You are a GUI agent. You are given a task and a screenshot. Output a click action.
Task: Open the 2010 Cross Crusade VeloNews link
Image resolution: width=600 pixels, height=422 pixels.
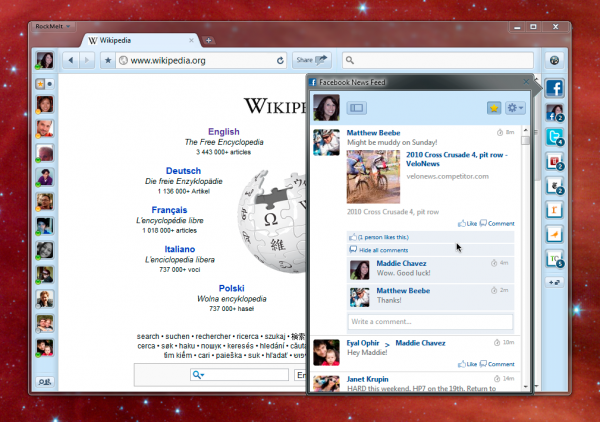(457, 159)
